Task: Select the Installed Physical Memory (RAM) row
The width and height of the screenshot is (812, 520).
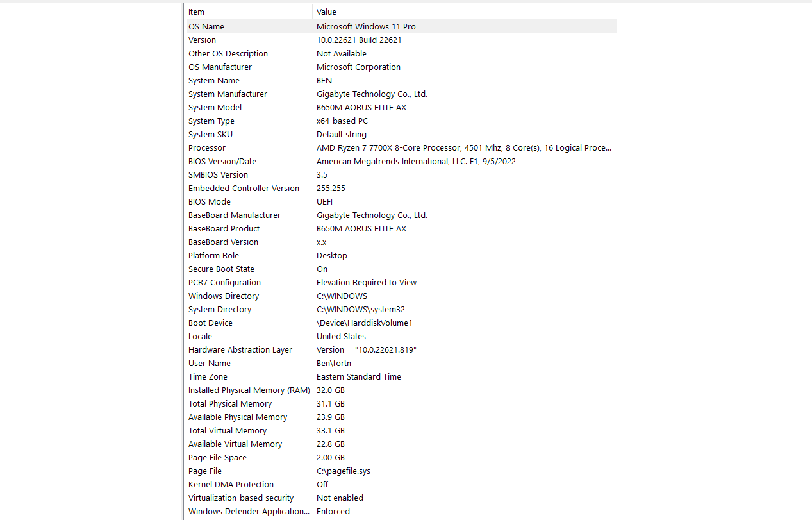Action: click(401, 390)
